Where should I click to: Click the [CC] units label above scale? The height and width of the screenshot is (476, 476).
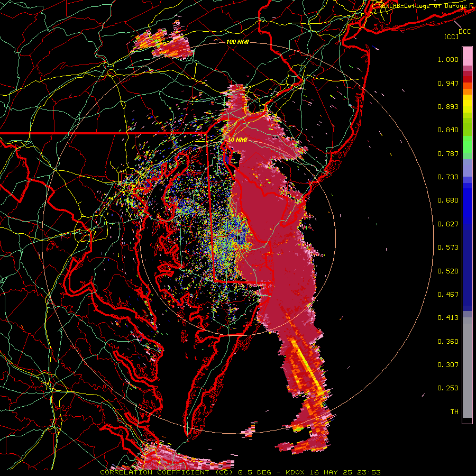coord(452,36)
